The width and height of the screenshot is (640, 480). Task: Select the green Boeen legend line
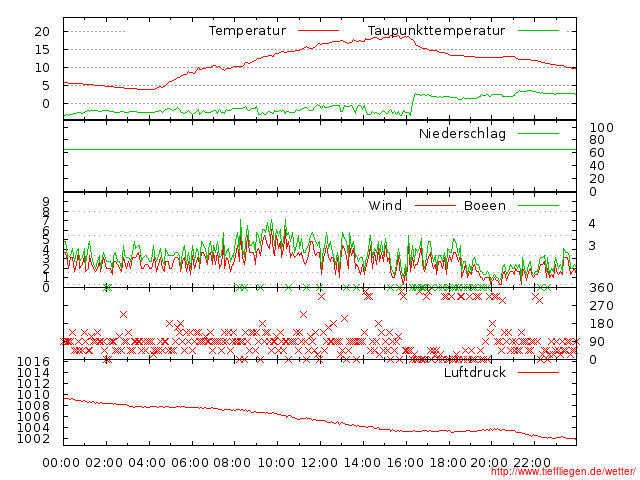pos(538,205)
